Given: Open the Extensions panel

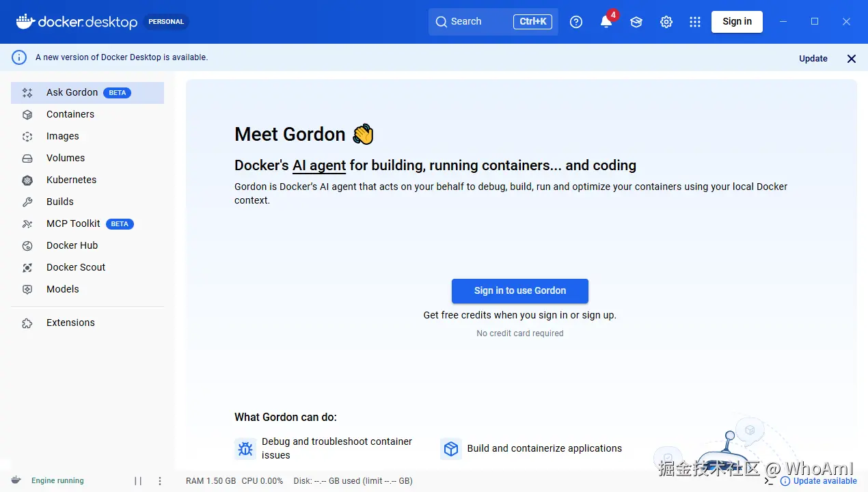Looking at the screenshot, I should 70,322.
